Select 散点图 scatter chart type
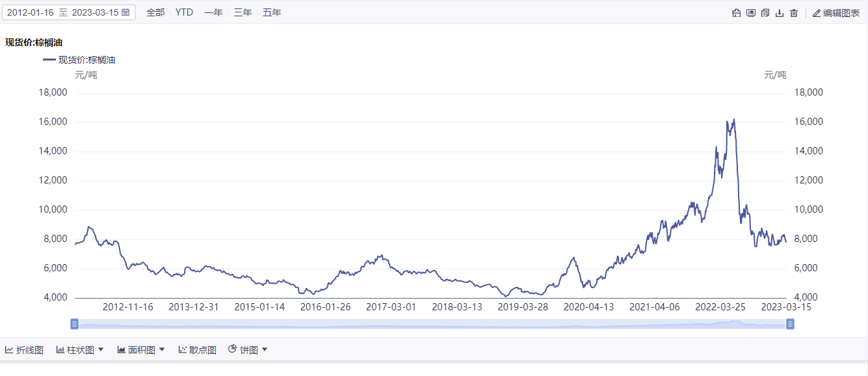868x376 pixels. pyautogui.click(x=198, y=350)
